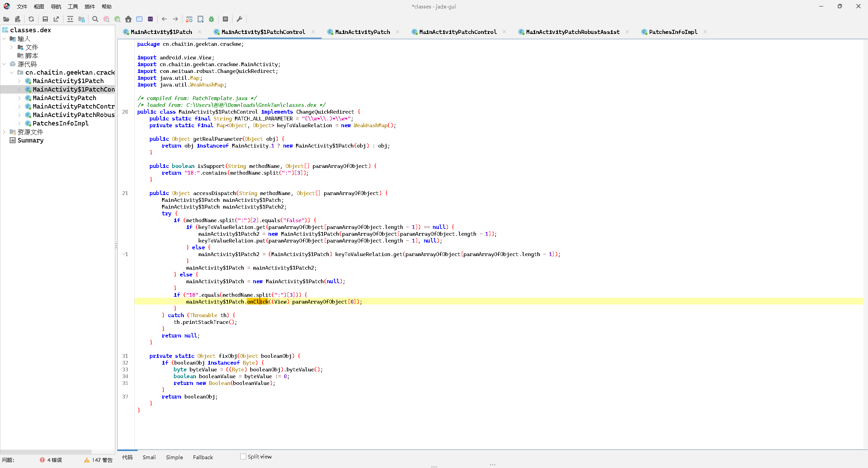Viewport: 868px width, 468px height.
Task: Click the 4 错误 errors indicator
Action: 51,460
